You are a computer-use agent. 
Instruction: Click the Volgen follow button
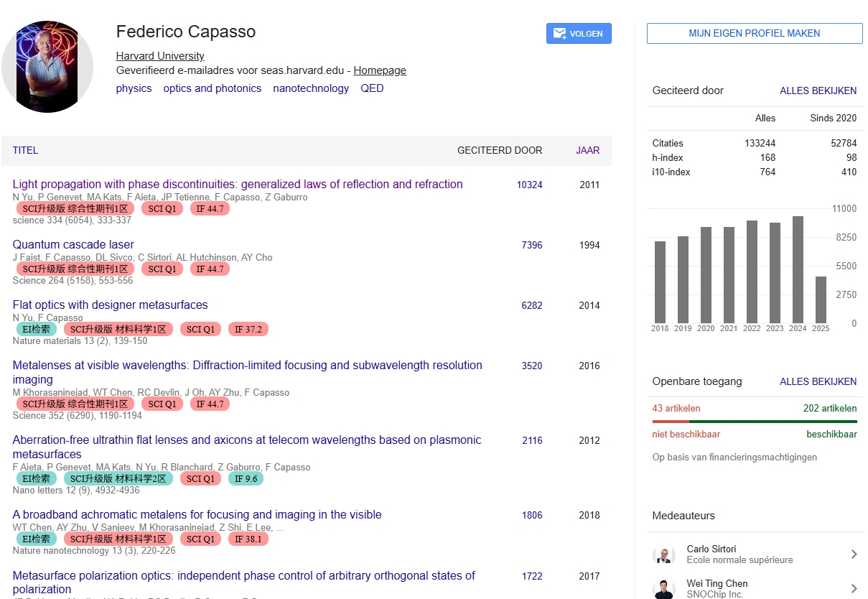579,34
